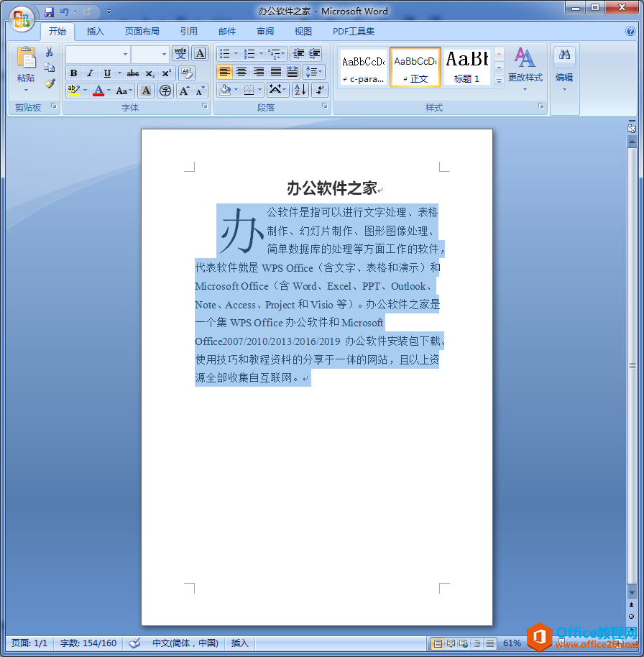Screen dimensions: 644x657
Task: Clear formatting with the eraser icon
Action: (x=186, y=73)
